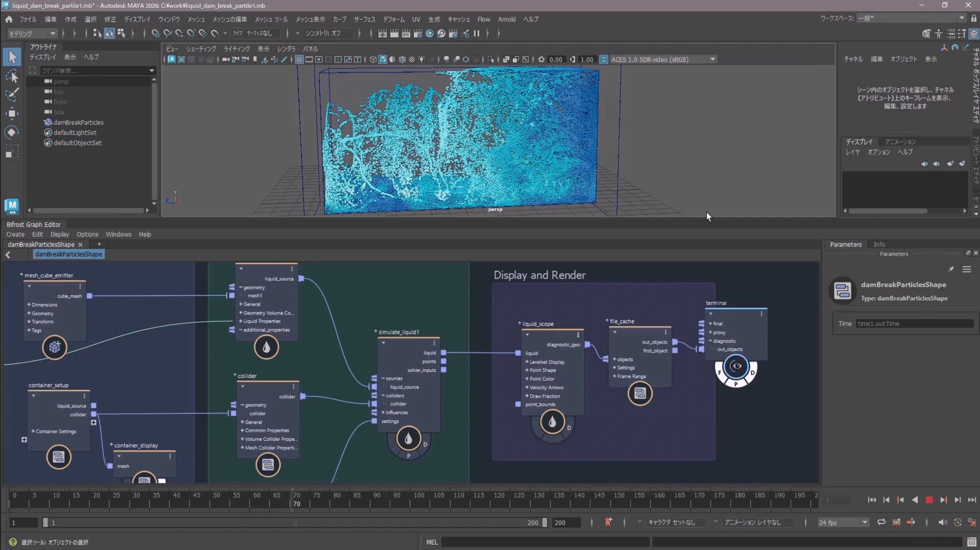Activate the Paint selection tool
Screen dimensions: 980x550
click(12, 94)
